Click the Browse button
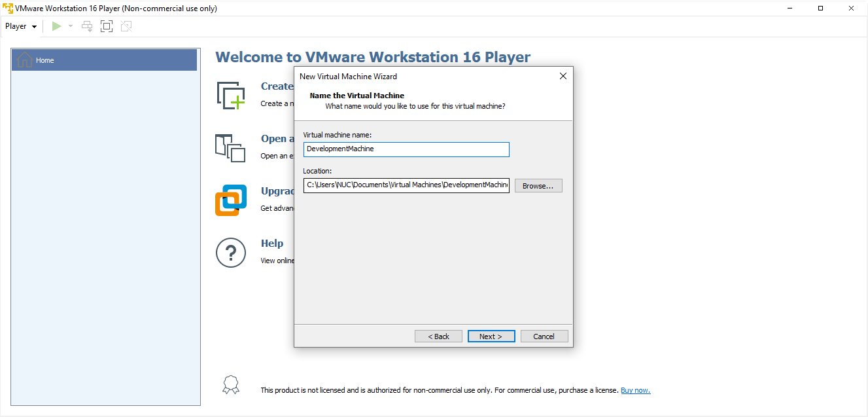Image resolution: width=868 pixels, height=417 pixels. [538, 186]
